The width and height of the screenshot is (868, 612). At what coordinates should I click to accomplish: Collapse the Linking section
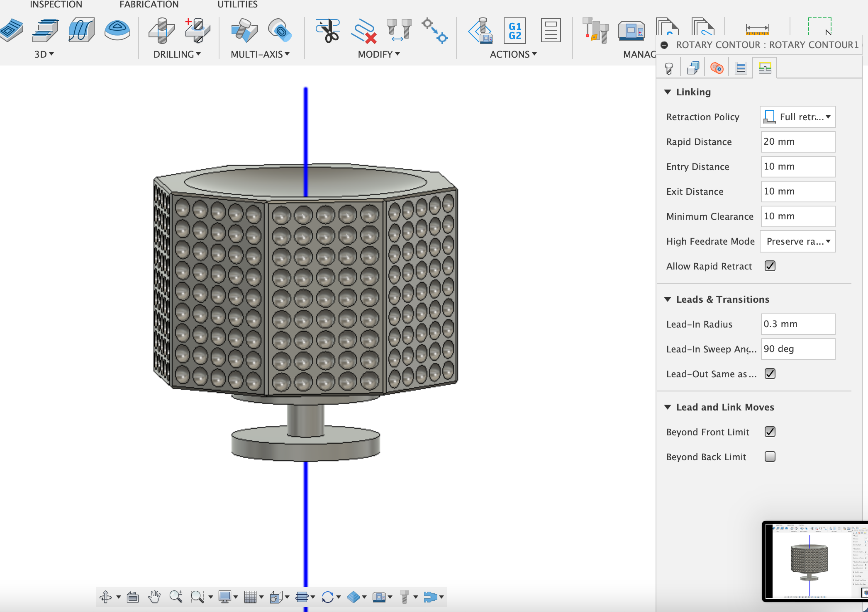coord(668,92)
